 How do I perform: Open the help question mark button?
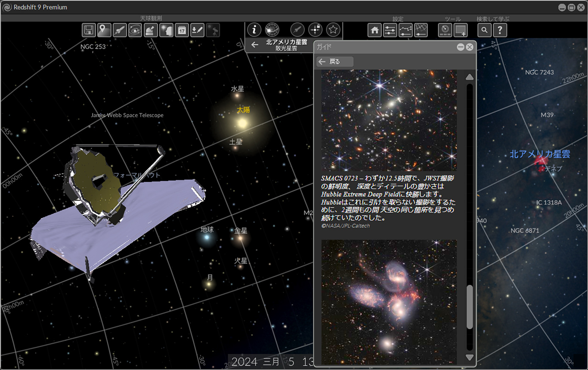(500, 30)
